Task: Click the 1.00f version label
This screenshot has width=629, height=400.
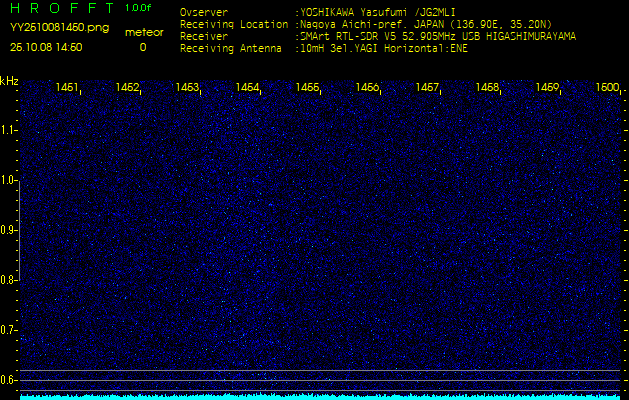Action: pos(139,8)
